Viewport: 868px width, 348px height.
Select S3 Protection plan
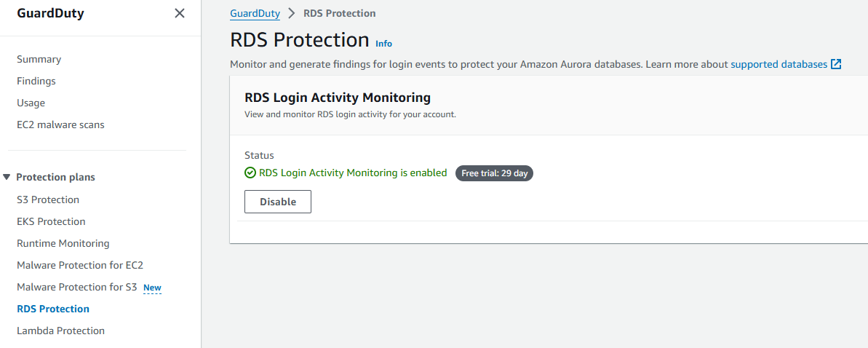(48, 199)
